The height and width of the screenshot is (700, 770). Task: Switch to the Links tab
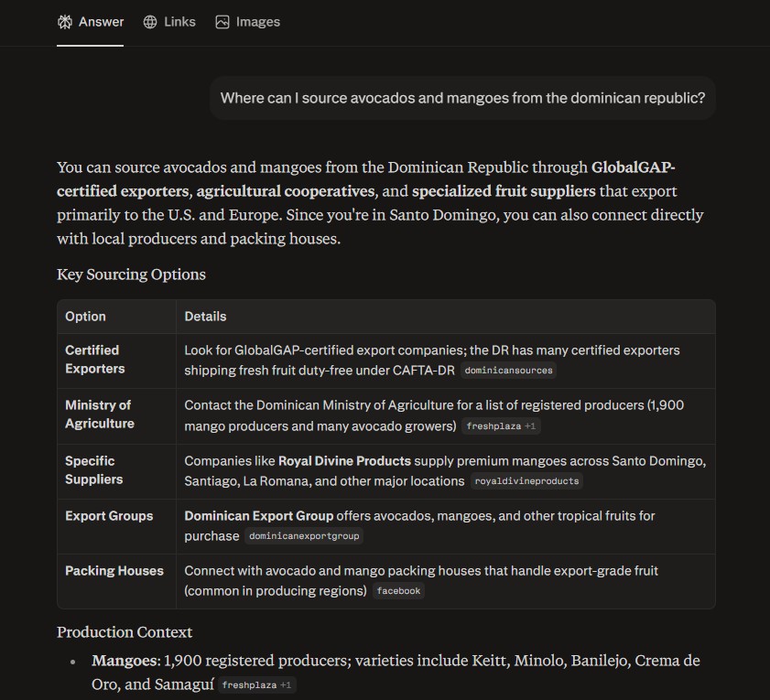tap(169, 22)
